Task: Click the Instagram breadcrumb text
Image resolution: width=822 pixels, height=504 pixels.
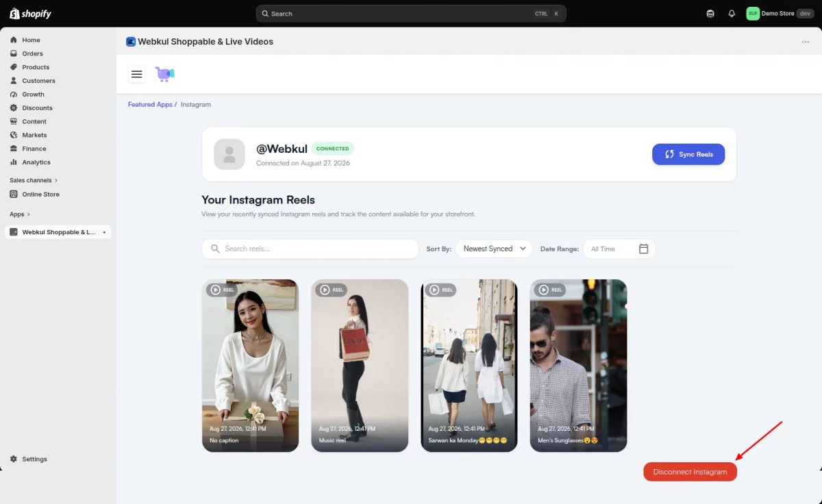Action: click(x=196, y=105)
